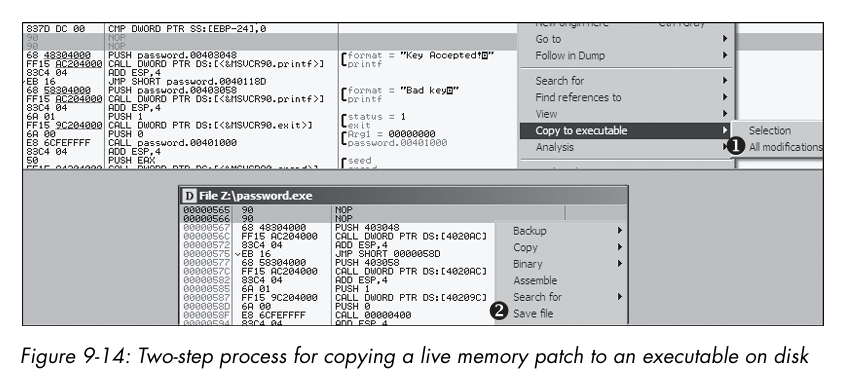This screenshot has height=381, width=841.
Task: Click the D icon in the password.exe file window title
Action: click(x=189, y=195)
